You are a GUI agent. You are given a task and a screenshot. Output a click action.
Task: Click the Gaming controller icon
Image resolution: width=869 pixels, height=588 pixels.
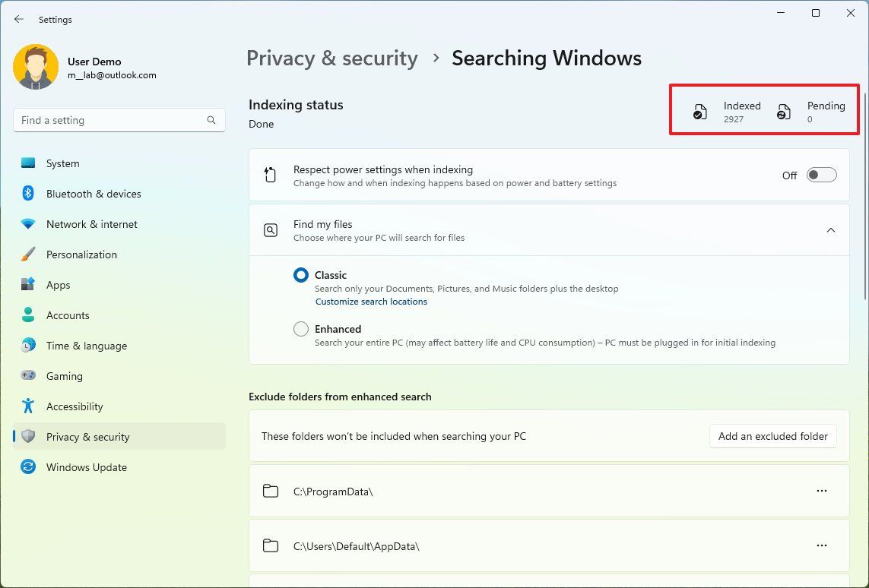coord(30,375)
